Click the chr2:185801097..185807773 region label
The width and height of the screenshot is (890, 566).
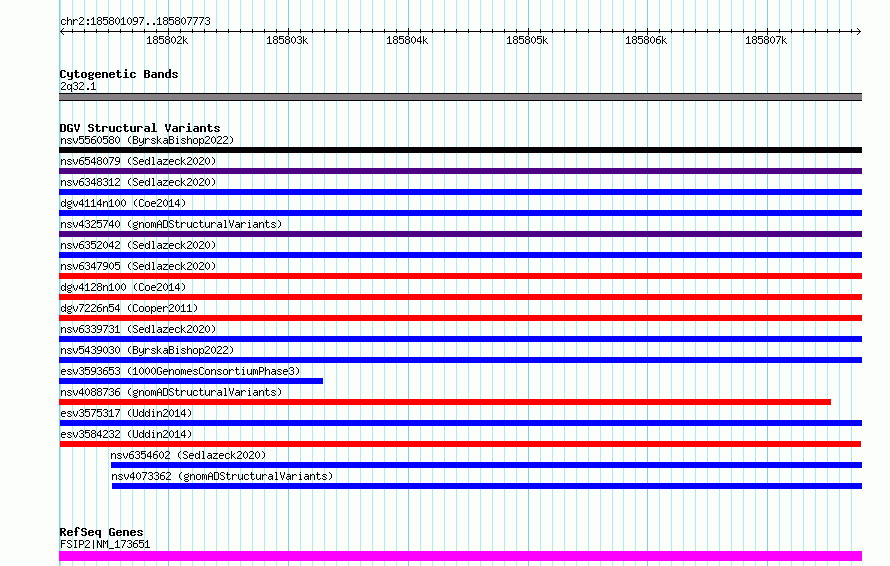(x=135, y=21)
